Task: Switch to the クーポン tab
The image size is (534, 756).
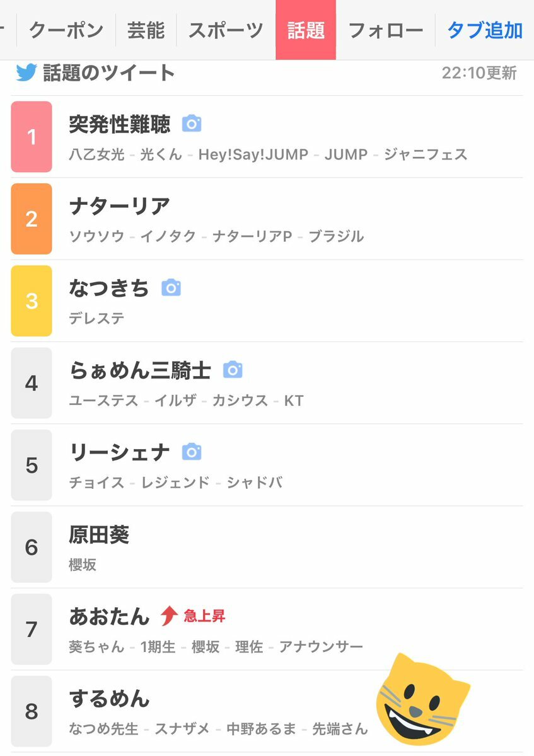Action: click(66, 30)
